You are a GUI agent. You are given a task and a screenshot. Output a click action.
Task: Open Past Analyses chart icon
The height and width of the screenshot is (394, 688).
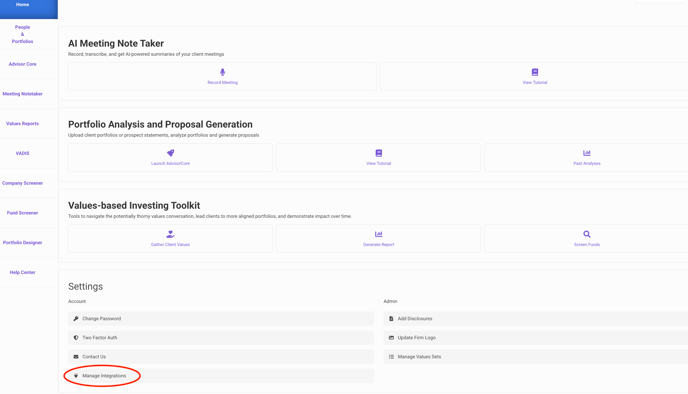587,153
